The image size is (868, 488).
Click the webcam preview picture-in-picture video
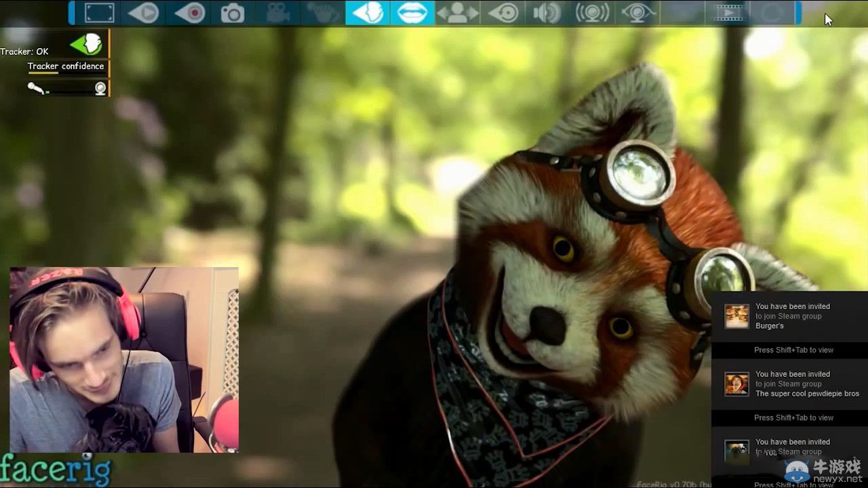[124, 360]
